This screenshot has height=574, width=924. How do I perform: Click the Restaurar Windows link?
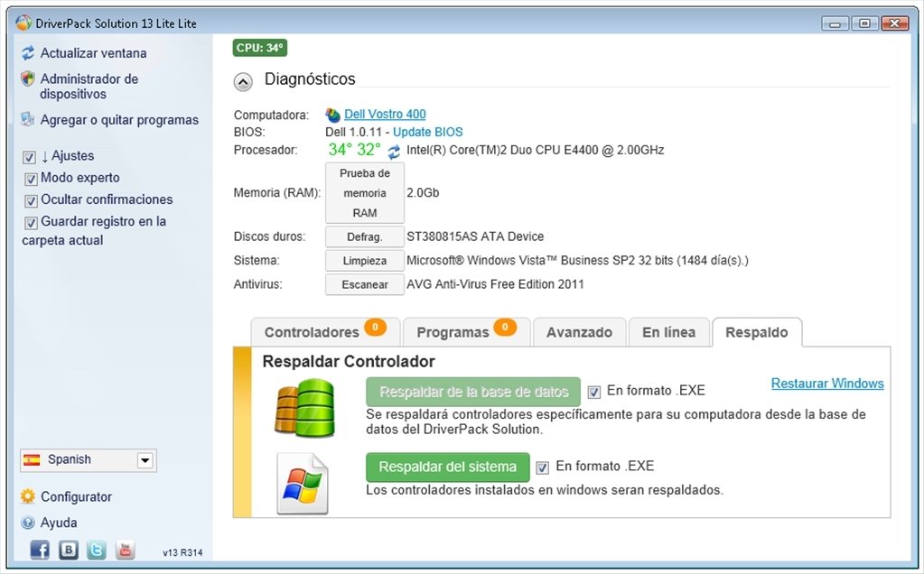(827, 384)
